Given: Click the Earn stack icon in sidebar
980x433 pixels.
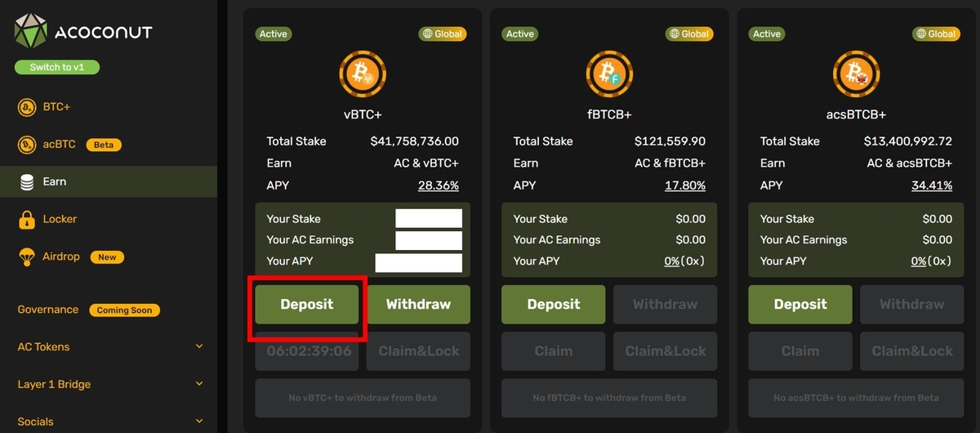Looking at the screenshot, I should point(27,182).
